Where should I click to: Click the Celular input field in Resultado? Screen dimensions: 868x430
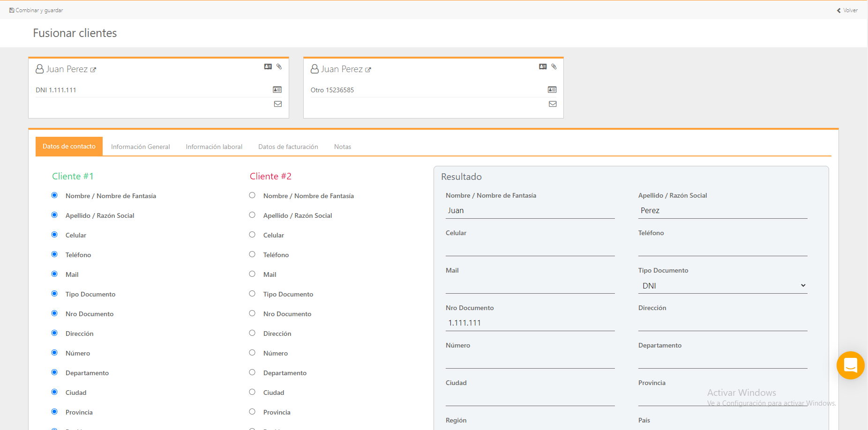coord(530,248)
